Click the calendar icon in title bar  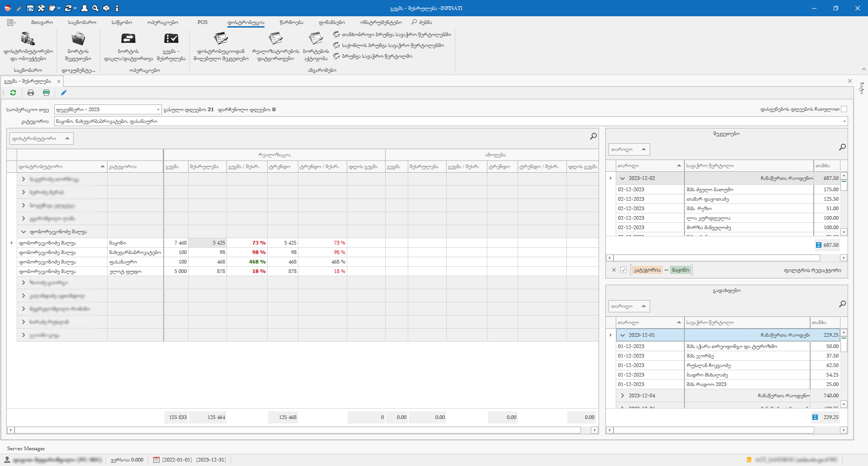tap(30, 8)
